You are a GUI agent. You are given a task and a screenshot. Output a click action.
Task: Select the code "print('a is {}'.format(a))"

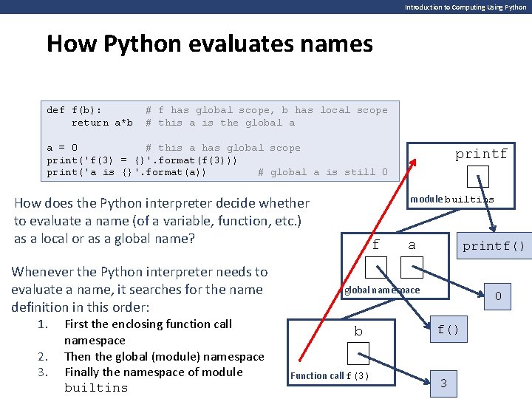coord(126,172)
